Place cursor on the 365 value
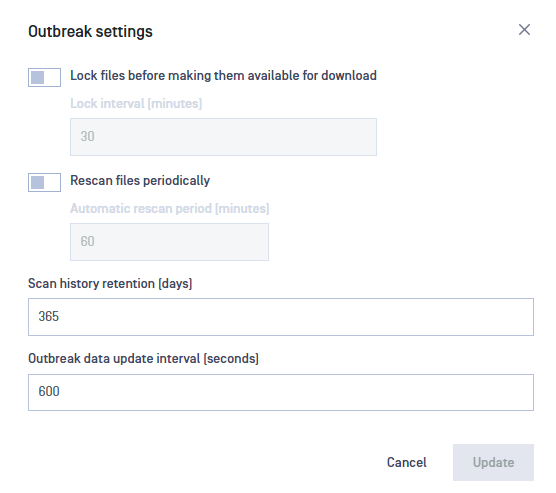The width and height of the screenshot is (556, 493). point(49,316)
